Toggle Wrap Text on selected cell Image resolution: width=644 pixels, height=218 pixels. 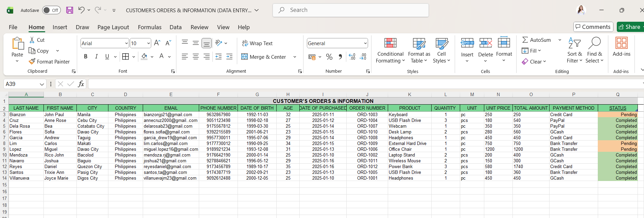point(257,43)
